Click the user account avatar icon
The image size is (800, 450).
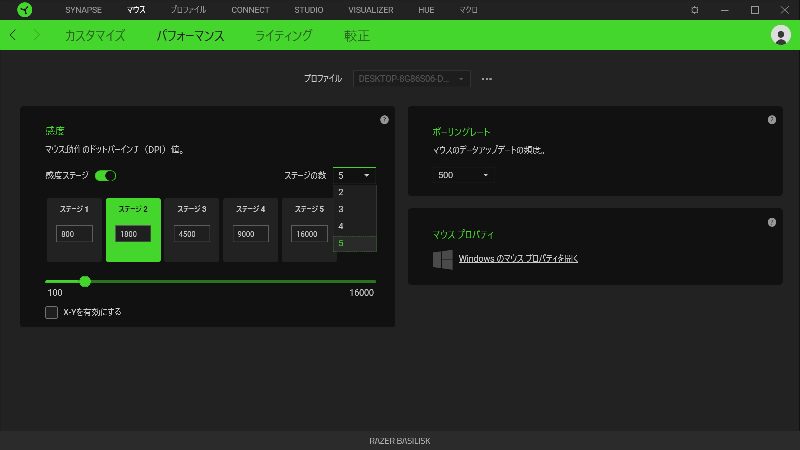coord(780,35)
